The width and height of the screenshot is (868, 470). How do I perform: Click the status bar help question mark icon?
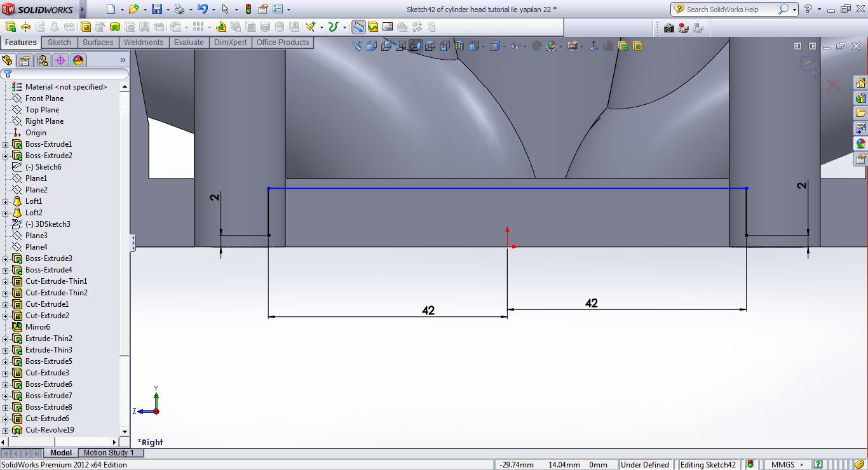tap(818, 464)
